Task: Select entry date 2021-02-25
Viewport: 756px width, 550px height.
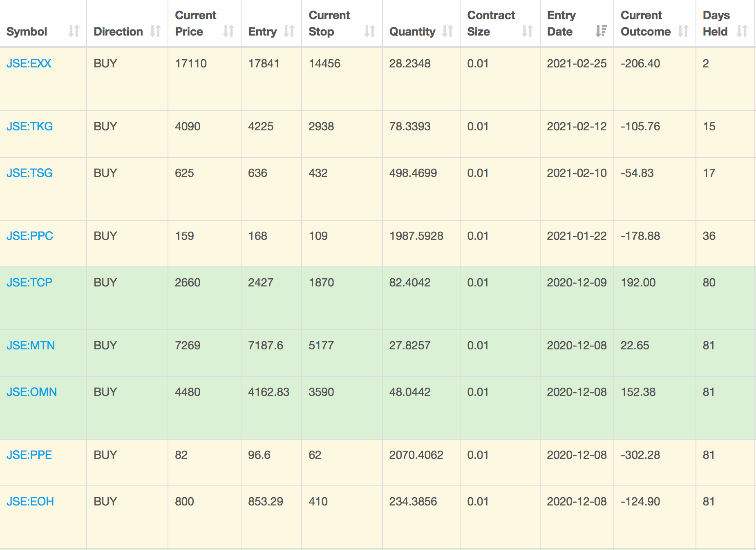Action: [x=577, y=63]
